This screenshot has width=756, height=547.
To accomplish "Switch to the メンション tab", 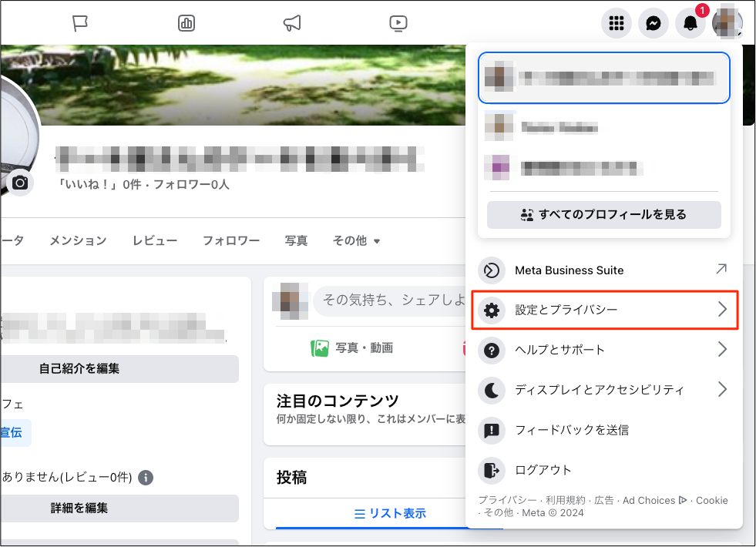I will [x=78, y=240].
